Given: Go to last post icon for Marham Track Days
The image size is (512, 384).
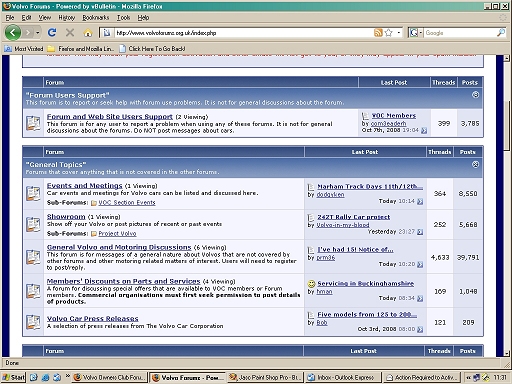Looking at the screenshot, I should (420, 201).
